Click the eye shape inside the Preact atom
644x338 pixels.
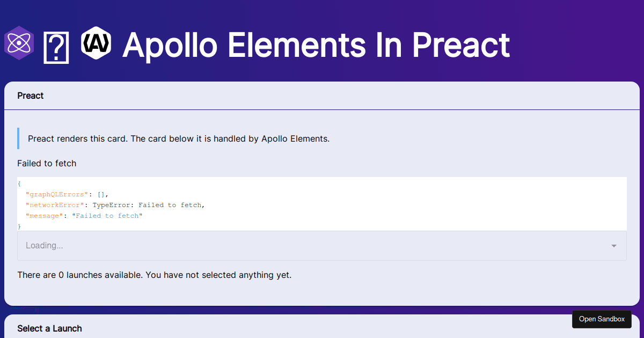[x=19, y=42]
